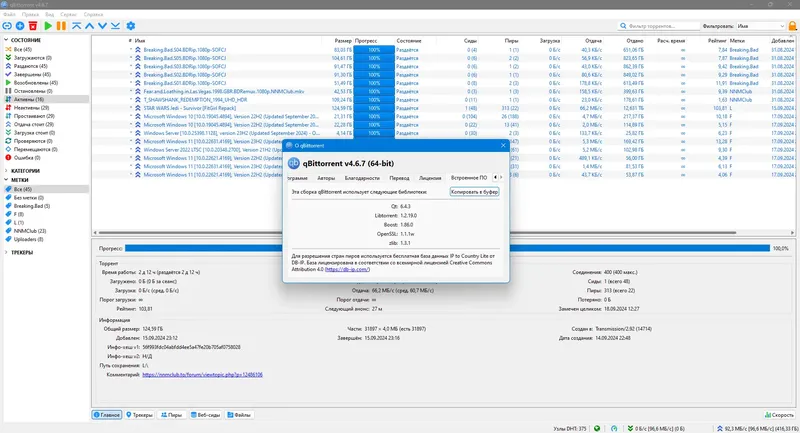
Task: Switch to the Авторы tab in About
Action: click(x=326, y=178)
